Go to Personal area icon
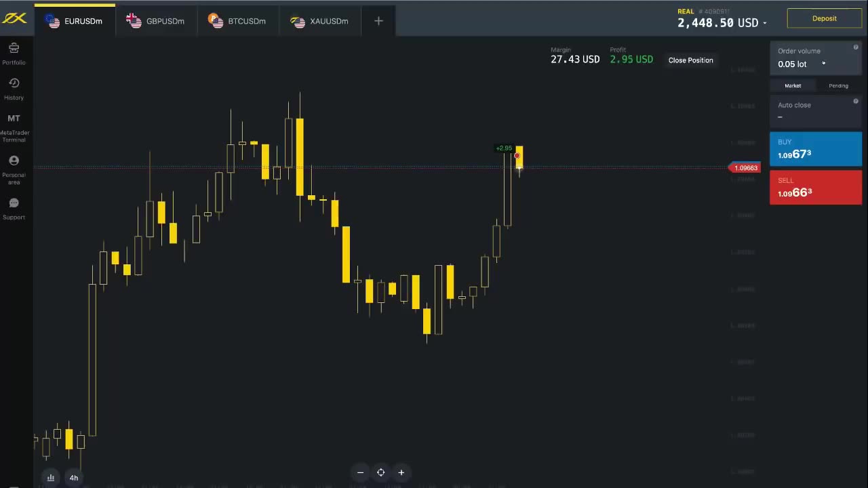Image resolution: width=868 pixels, height=488 pixels. click(14, 161)
